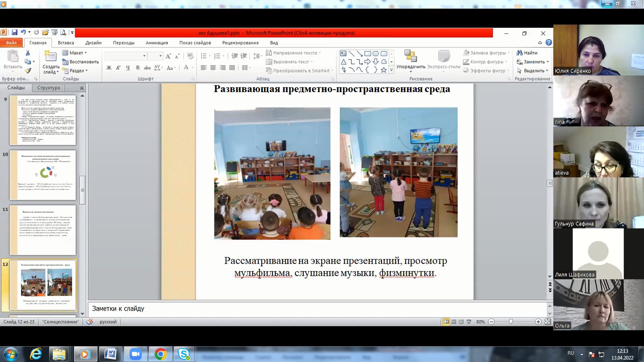This screenshot has width=644, height=362.
Task: Click the Найти find button
Action: tap(527, 53)
